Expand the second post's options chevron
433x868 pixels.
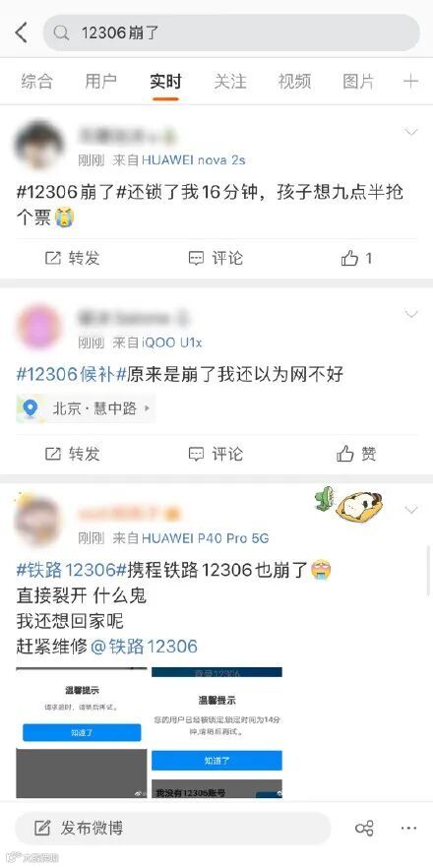410,315
